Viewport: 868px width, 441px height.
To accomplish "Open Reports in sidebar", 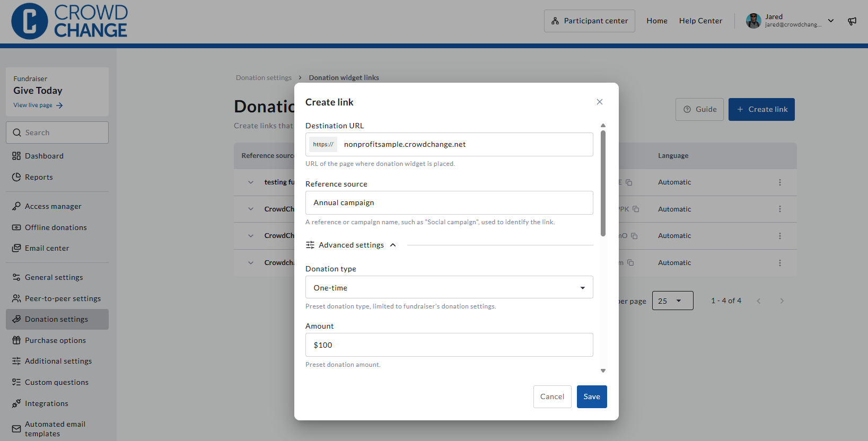I will pyautogui.click(x=57, y=177).
